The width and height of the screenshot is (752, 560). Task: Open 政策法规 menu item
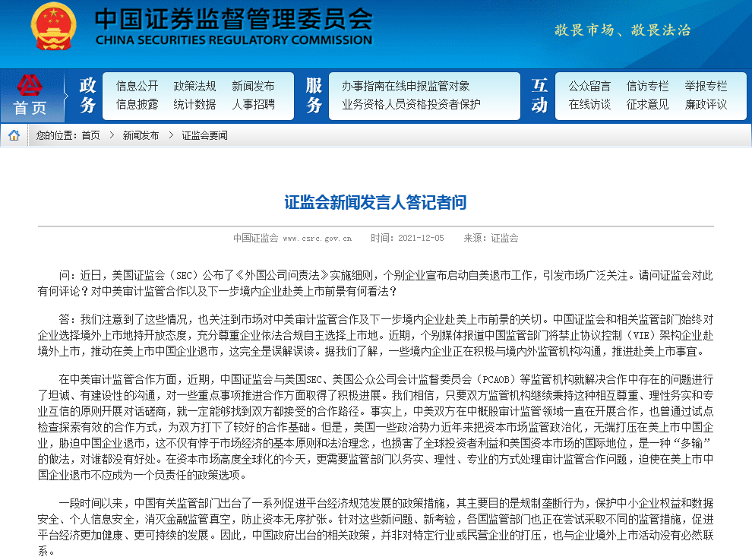click(194, 86)
